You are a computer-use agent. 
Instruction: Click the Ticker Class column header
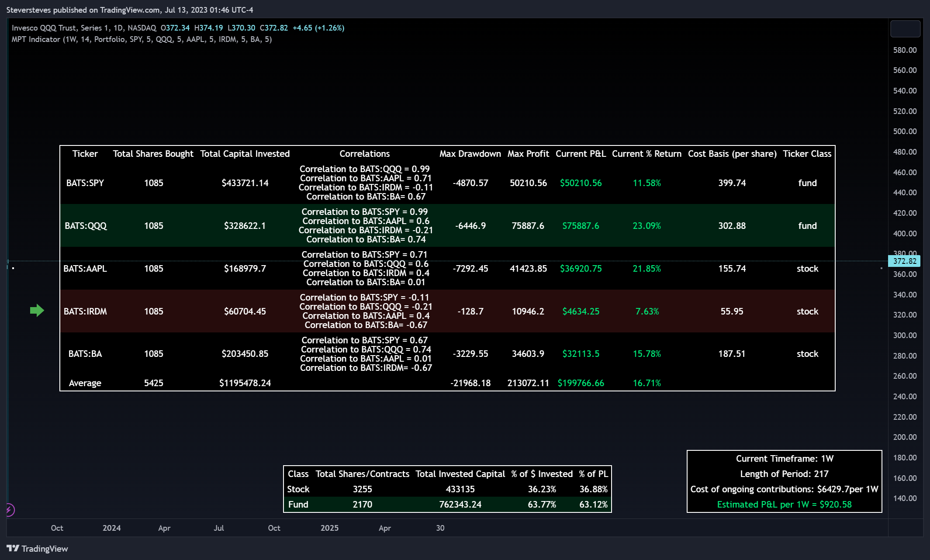[807, 154]
